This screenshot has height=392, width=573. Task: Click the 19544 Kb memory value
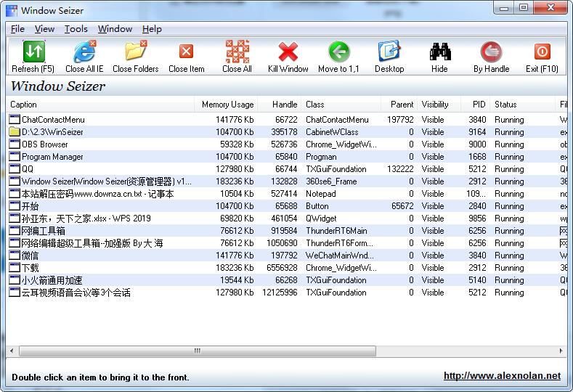click(237, 280)
